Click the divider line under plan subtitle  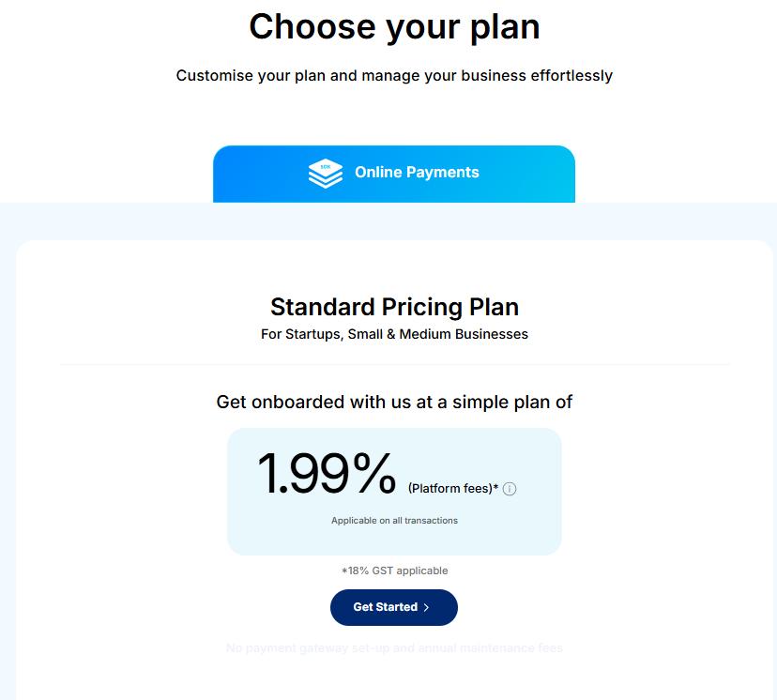[x=394, y=364]
